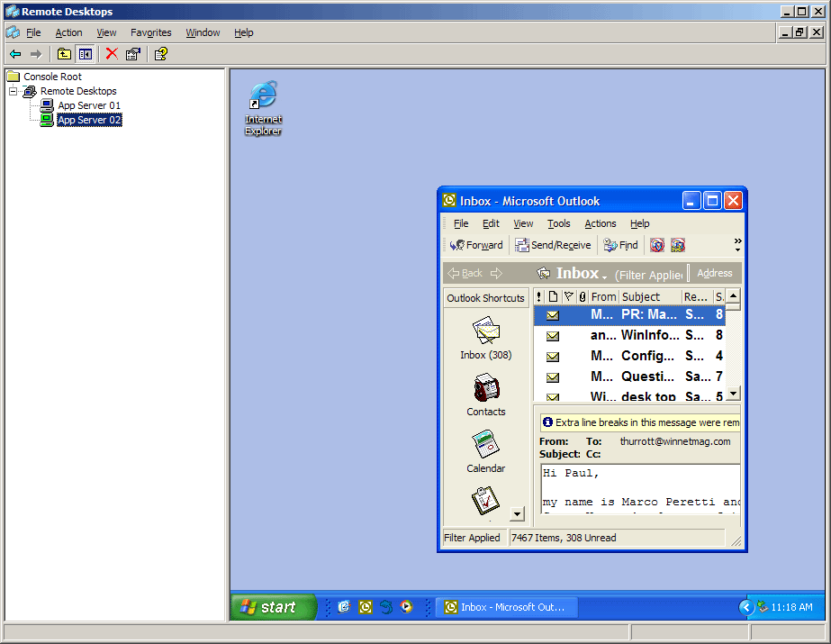Click the Up one level folder icon
831x644 pixels.
[64, 54]
